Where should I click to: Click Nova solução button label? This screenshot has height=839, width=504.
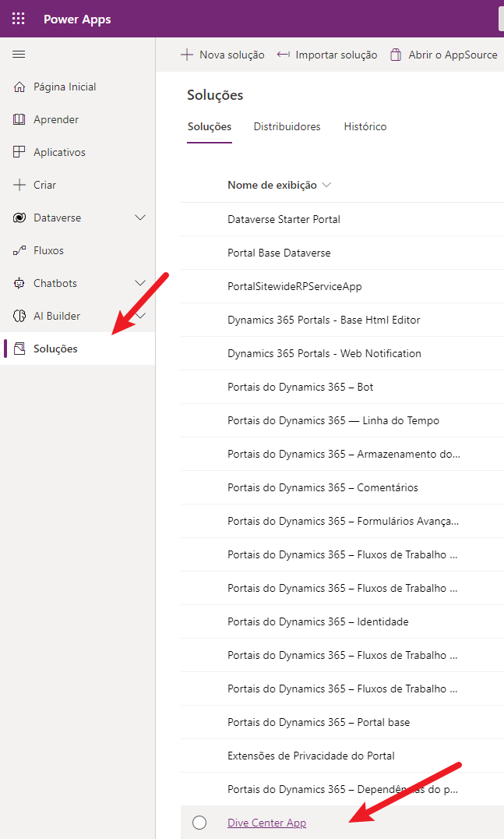coord(232,55)
